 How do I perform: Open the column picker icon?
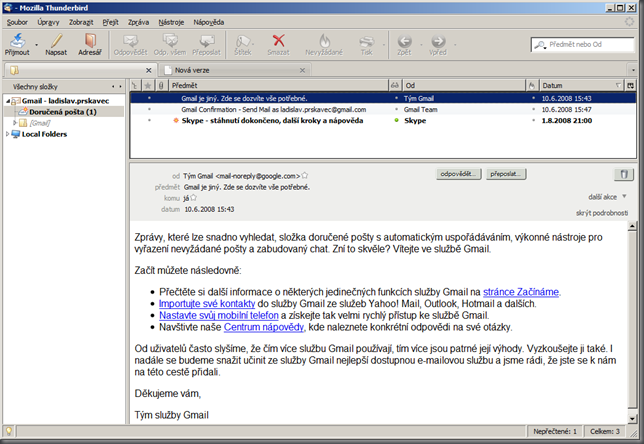[x=630, y=85]
